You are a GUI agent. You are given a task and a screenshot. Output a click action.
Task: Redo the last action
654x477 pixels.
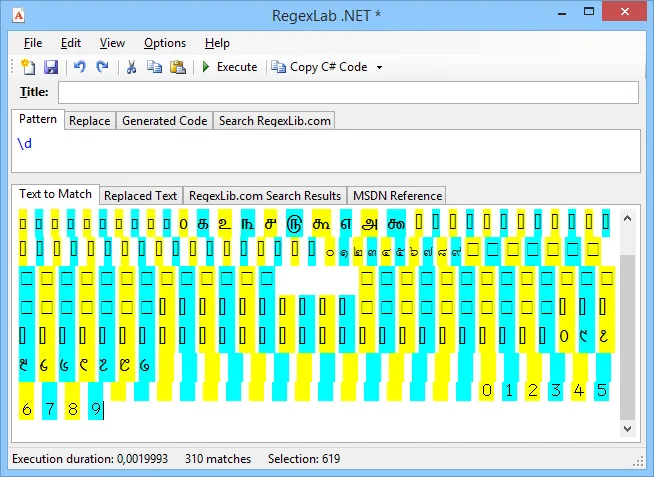click(x=102, y=67)
